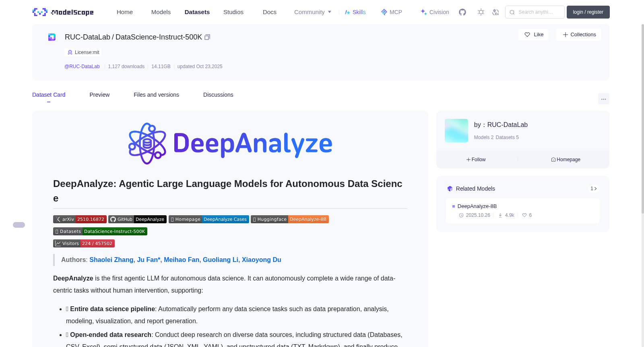This screenshot has width=644, height=347.
Task: Expand the Related Models count arrow
Action: click(x=594, y=189)
